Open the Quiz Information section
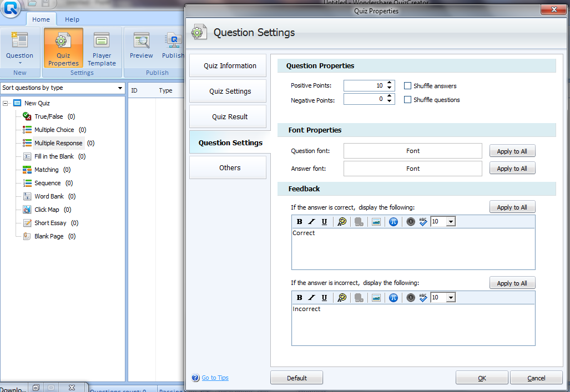 (x=228, y=66)
